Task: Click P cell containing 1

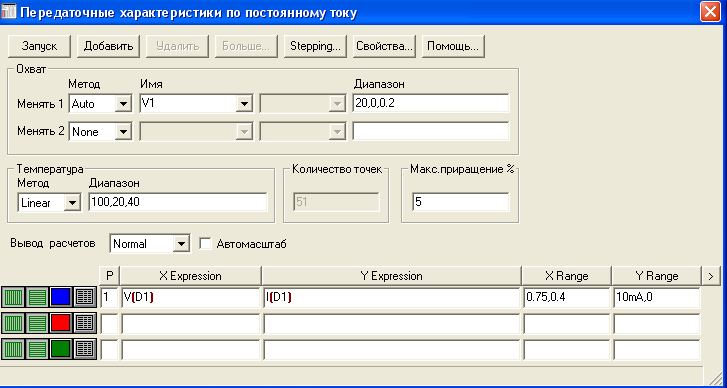Action: pos(109,298)
